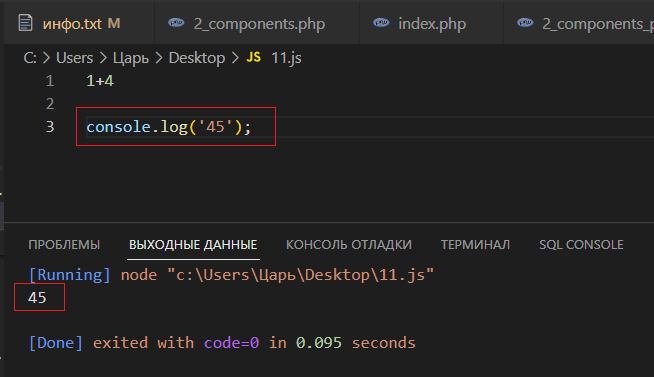The width and height of the screenshot is (654, 377).
Task: Click the JS icon in the breadcrumb
Action: point(253,57)
